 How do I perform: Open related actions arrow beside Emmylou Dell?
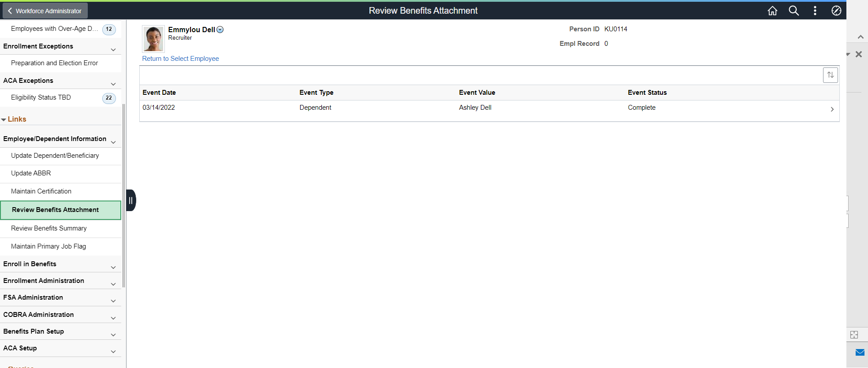[220, 30]
